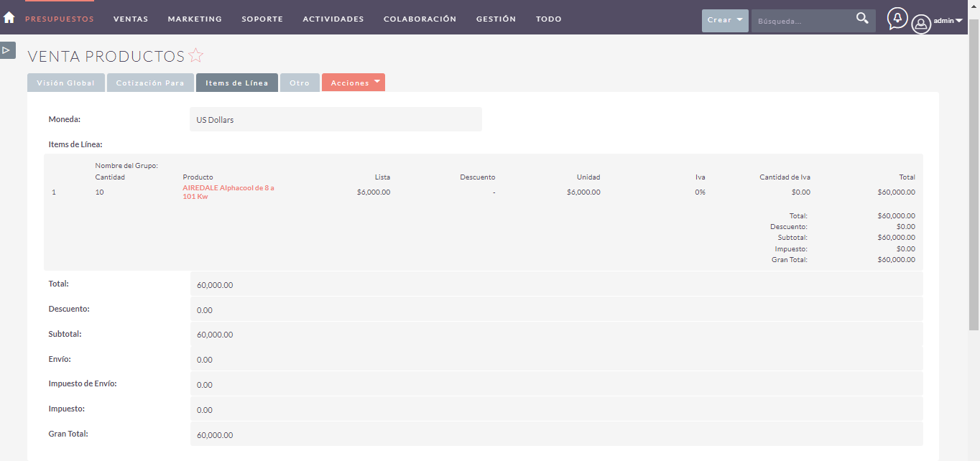Open the Presupuestos menu
The image size is (980, 461).
(x=60, y=19)
